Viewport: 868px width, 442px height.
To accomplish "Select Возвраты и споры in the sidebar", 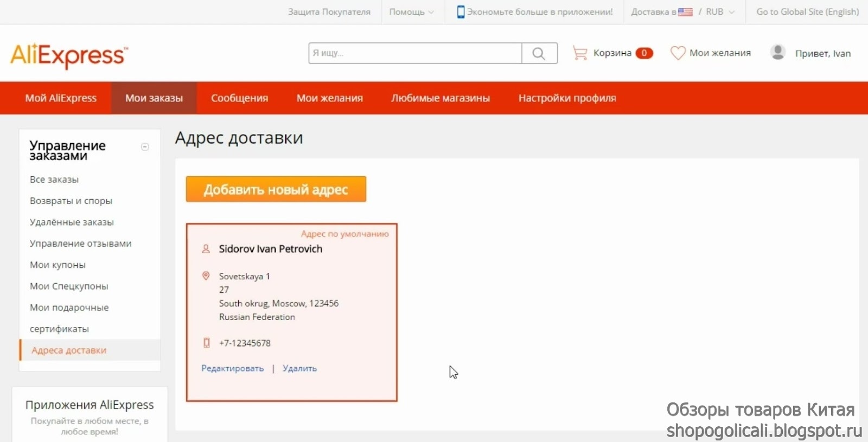I will click(71, 201).
